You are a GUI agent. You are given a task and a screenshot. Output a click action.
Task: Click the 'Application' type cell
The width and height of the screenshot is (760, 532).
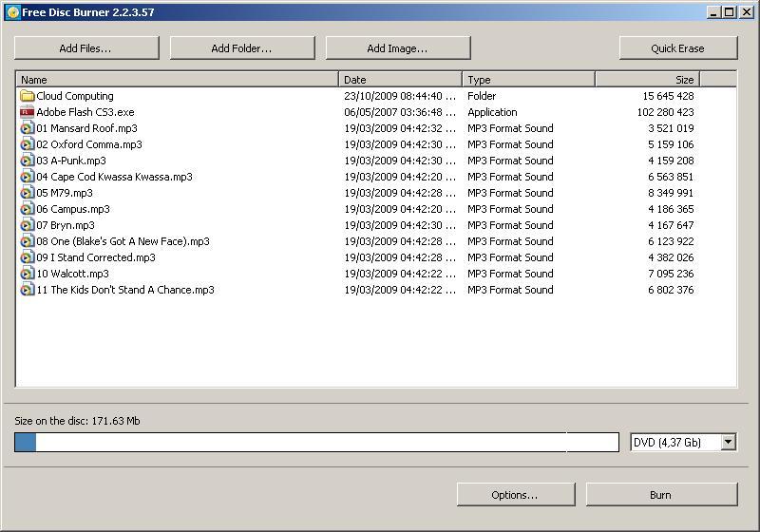coord(492,112)
